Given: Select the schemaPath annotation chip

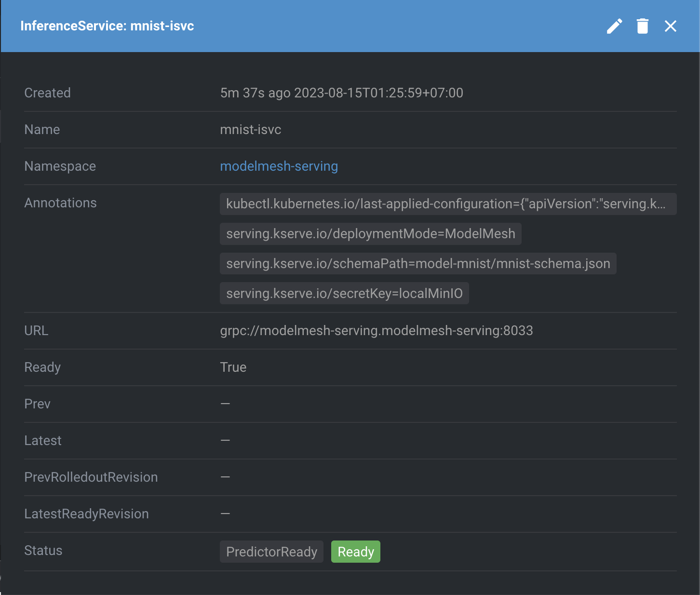Looking at the screenshot, I should 418,263.
